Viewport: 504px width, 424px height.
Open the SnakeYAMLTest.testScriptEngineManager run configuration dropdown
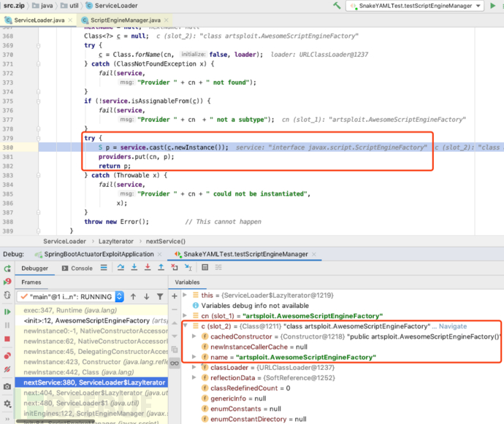click(415, 6)
